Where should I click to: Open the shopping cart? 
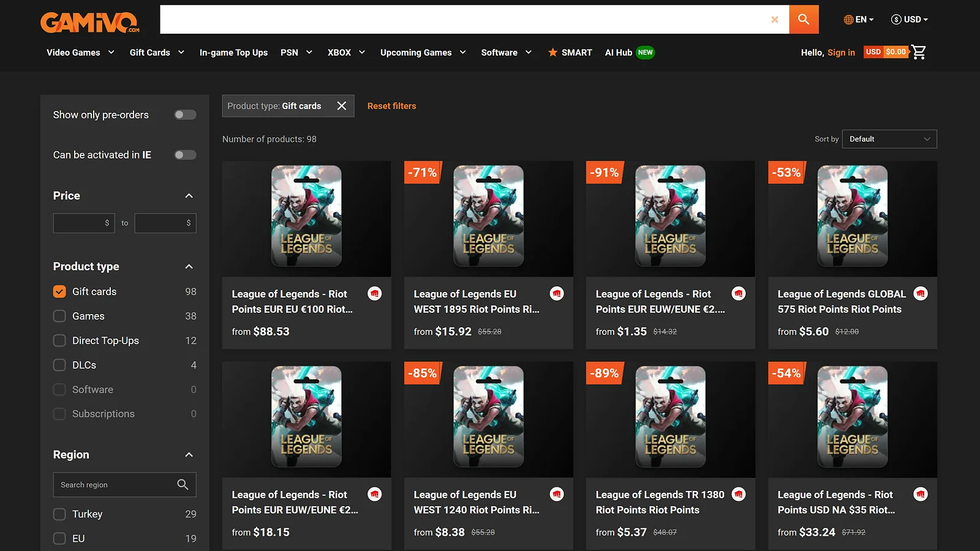pyautogui.click(x=918, y=52)
